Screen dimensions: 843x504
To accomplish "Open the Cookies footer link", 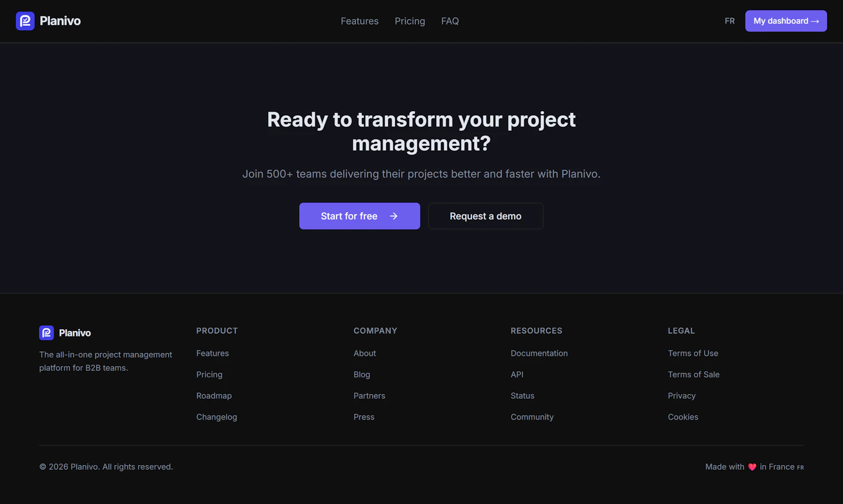I will 683,417.
